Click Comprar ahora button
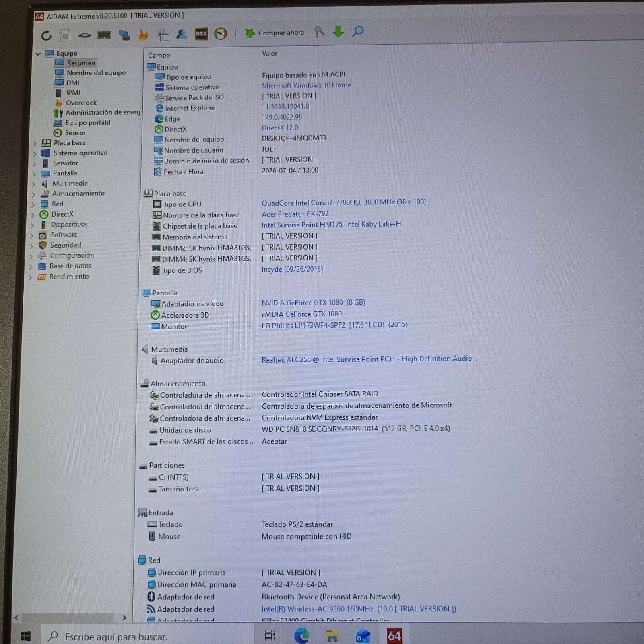The image size is (644, 644). click(274, 33)
